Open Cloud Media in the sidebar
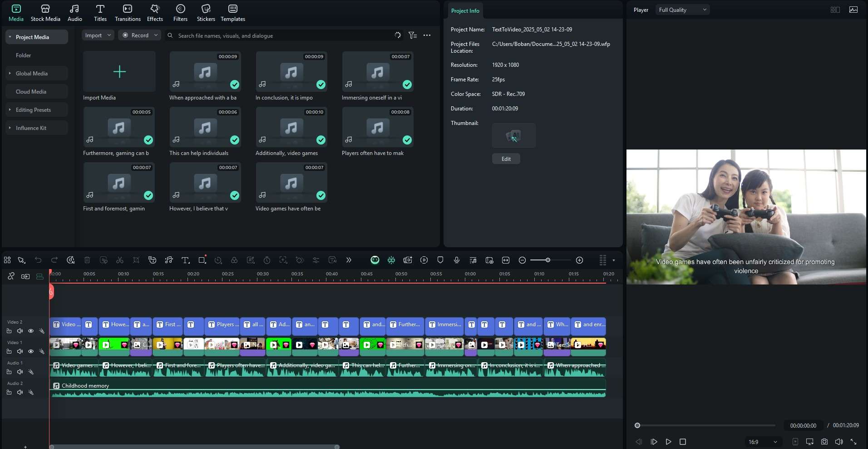 [37, 91]
